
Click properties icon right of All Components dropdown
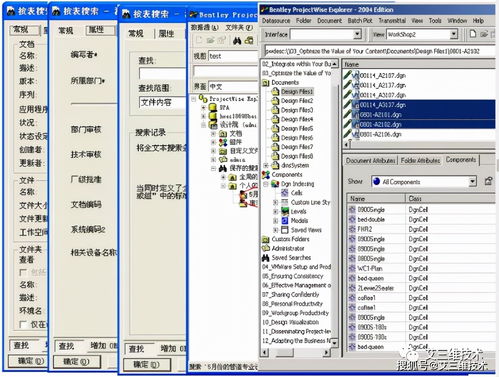(x=488, y=181)
